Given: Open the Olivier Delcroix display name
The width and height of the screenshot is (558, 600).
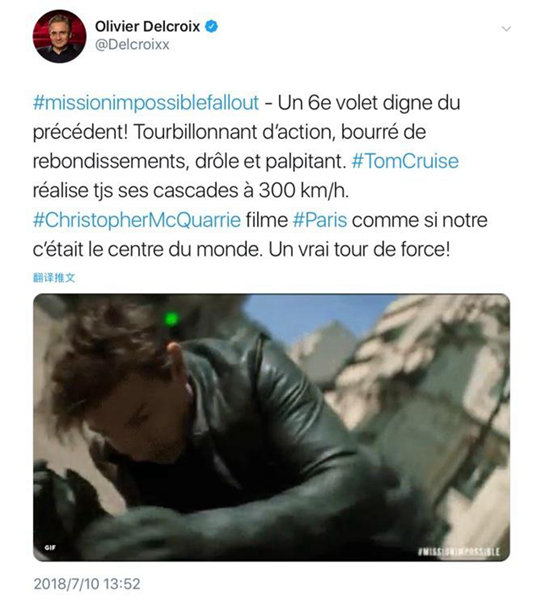Looking at the screenshot, I should [x=147, y=26].
